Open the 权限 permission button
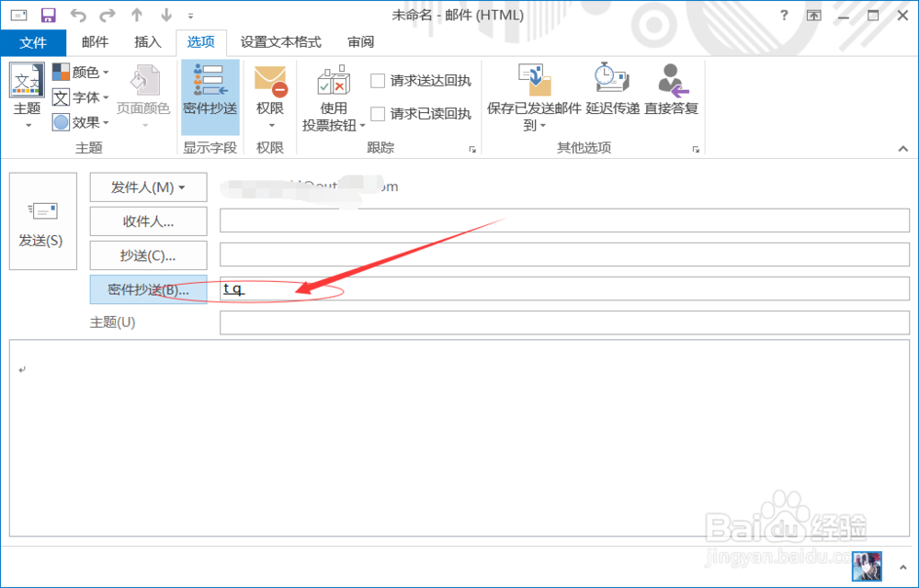 tap(270, 88)
